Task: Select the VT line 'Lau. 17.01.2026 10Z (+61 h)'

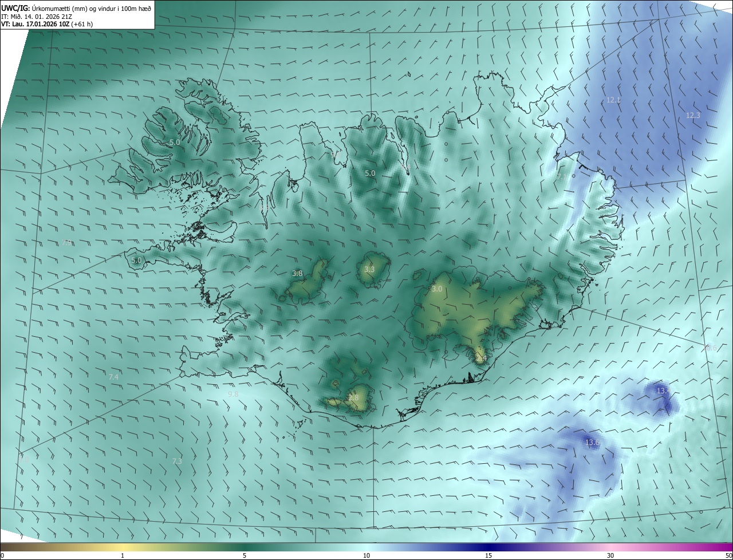Action: coord(52,24)
